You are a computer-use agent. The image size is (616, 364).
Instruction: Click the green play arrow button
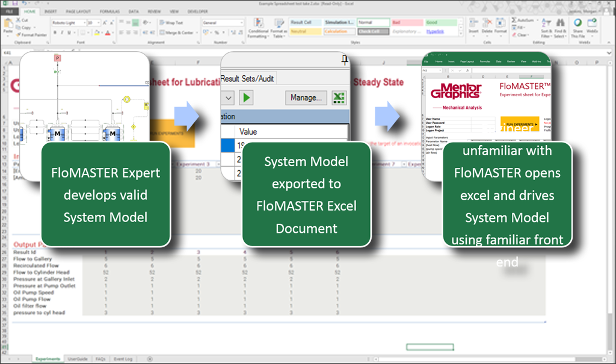pyautogui.click(x=247, y=97)
